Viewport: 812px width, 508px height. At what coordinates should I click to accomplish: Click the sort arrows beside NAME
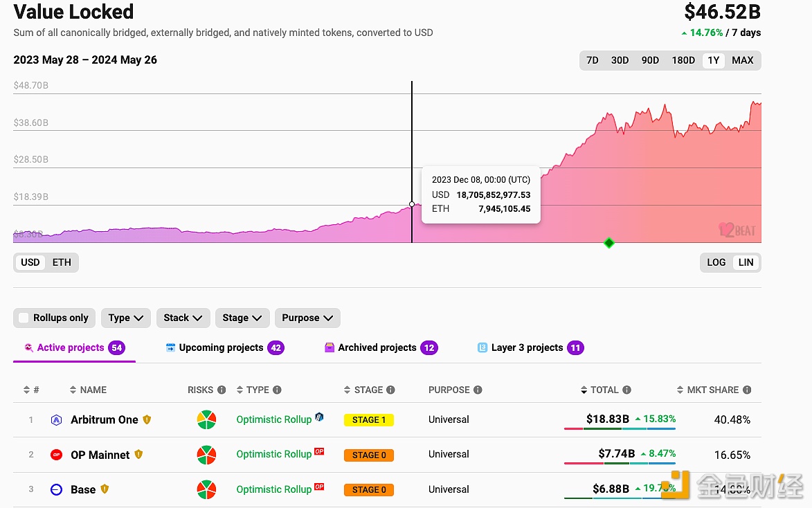pyautogui.click(x=73, y=390)
